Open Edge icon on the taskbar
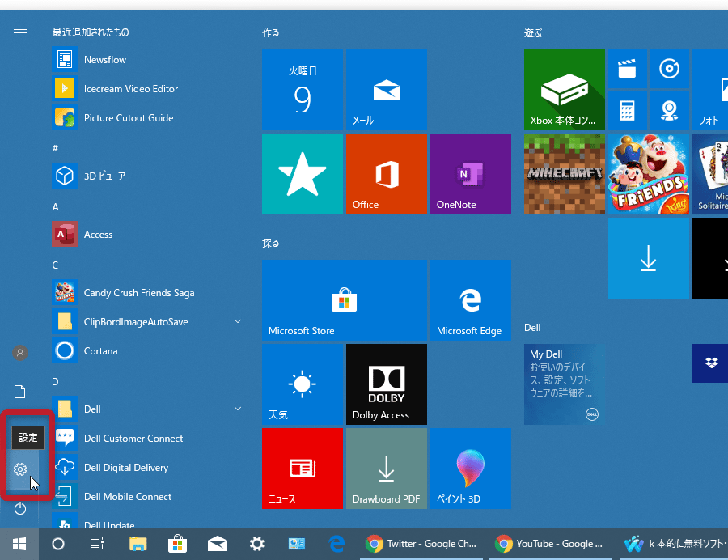 pos(336,544)
